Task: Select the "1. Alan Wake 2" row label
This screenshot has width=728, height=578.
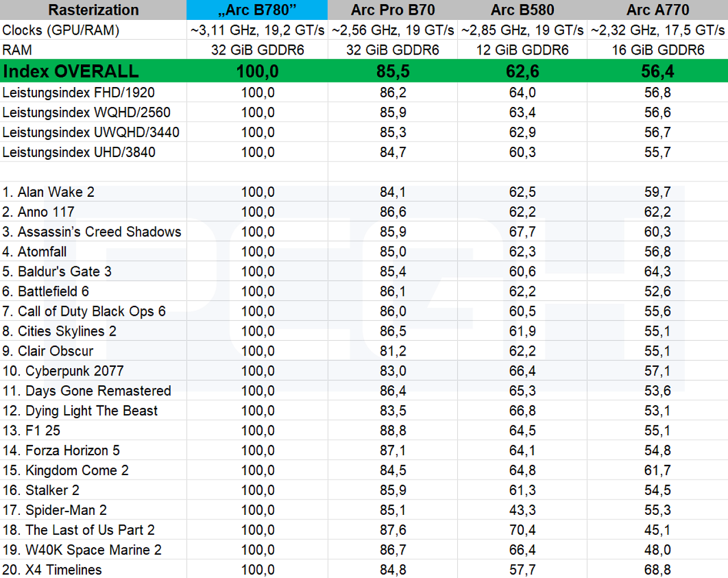Action: [x=48, y=192]
